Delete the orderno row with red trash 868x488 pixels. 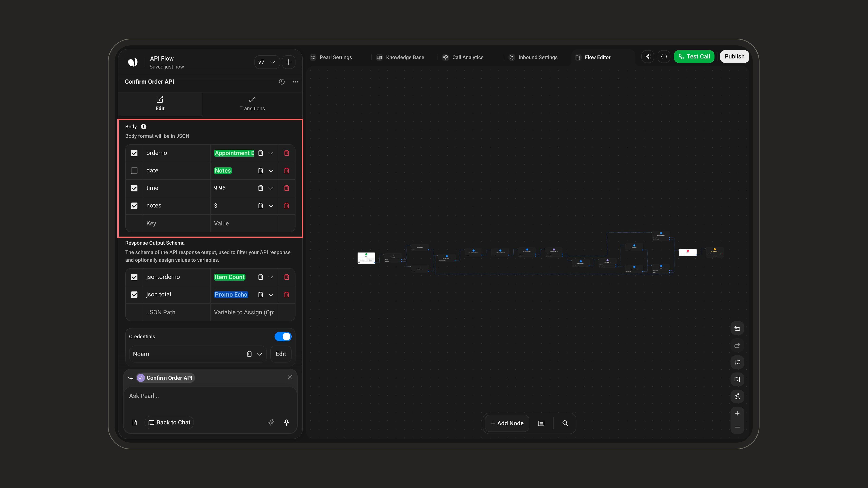[x=287, y=153]
